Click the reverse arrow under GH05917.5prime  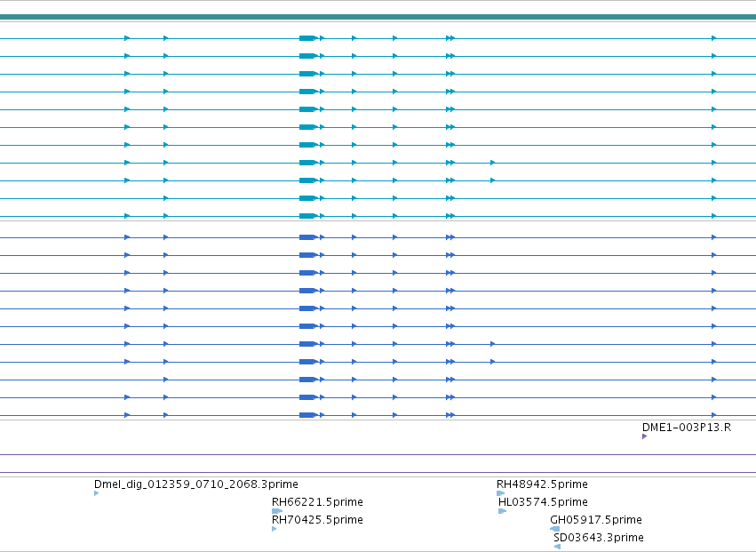[x=555, y=529]
